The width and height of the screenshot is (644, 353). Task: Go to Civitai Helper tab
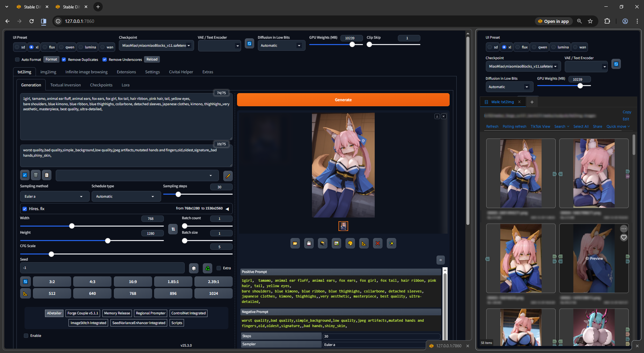pyautogui.click(x=181, y=72)
